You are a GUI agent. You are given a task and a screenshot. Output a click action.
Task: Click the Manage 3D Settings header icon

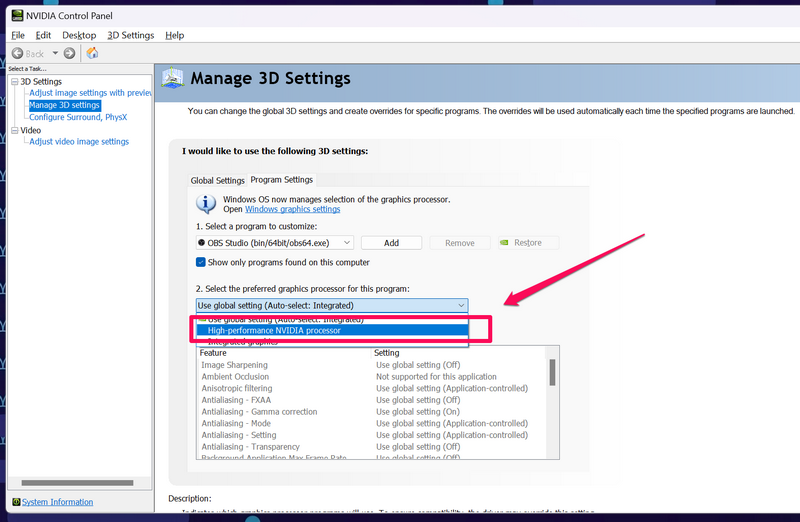pyautogui.click(x=172, y=78)
